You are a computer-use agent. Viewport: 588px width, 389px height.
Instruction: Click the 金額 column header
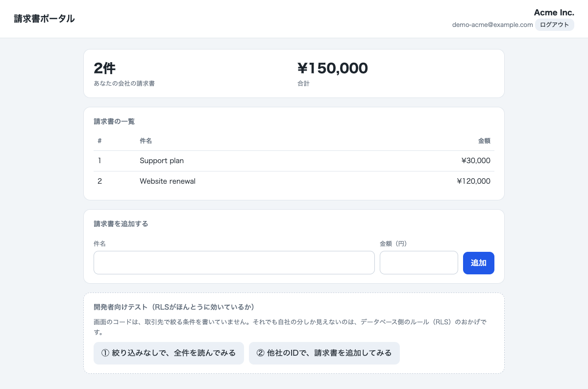point(484,141)
